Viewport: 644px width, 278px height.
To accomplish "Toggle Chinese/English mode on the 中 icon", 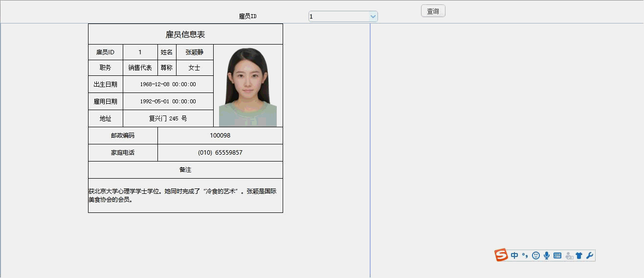I will 514,255.
